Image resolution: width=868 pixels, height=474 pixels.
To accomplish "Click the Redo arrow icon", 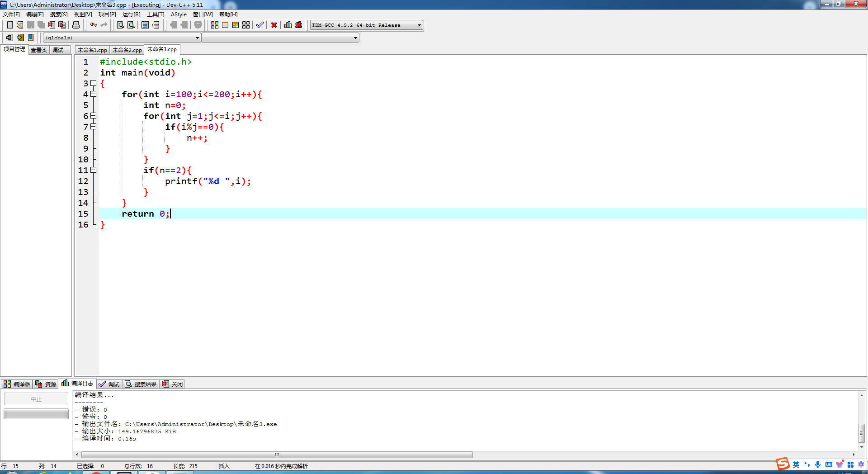I will coord(104,25).
